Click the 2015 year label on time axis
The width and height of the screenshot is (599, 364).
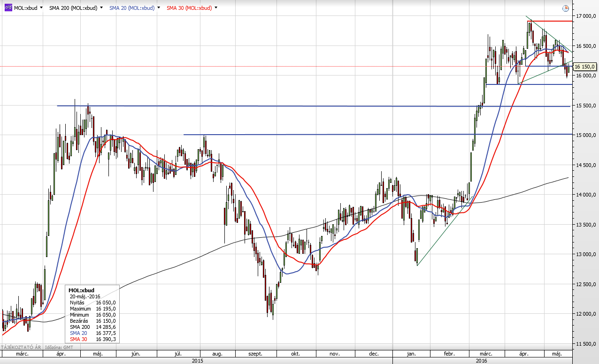tap(197, 361)
